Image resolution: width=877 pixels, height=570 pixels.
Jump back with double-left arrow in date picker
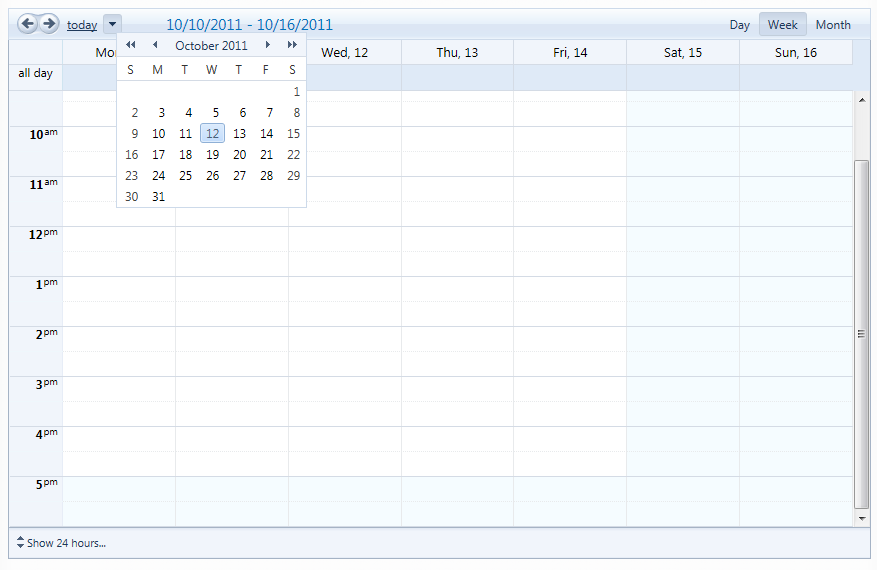pos(131,45)
